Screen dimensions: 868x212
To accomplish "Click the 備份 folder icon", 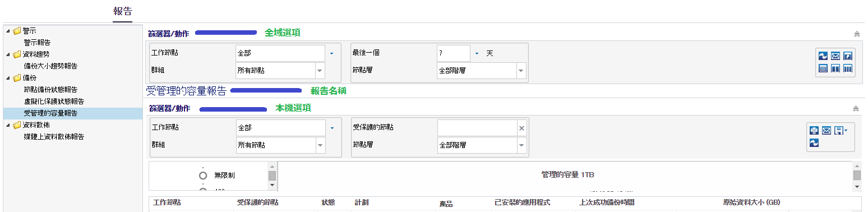I will point(17,78).
